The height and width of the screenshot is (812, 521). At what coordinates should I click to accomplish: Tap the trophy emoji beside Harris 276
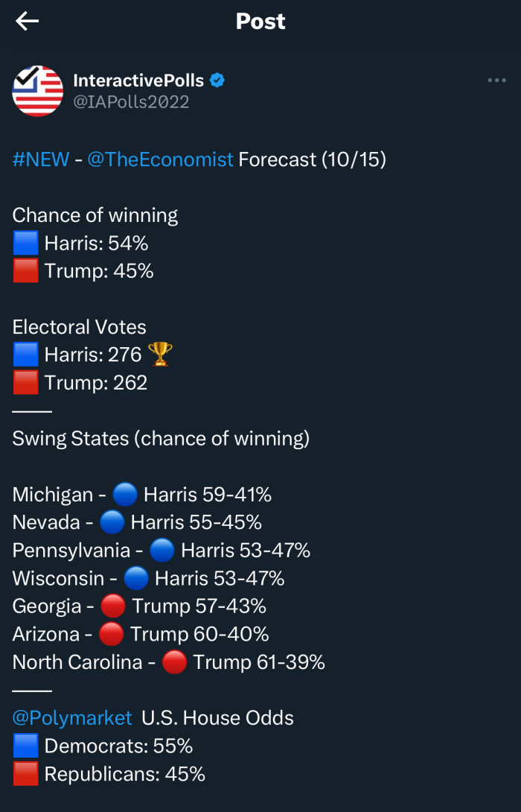coord(160,354)
